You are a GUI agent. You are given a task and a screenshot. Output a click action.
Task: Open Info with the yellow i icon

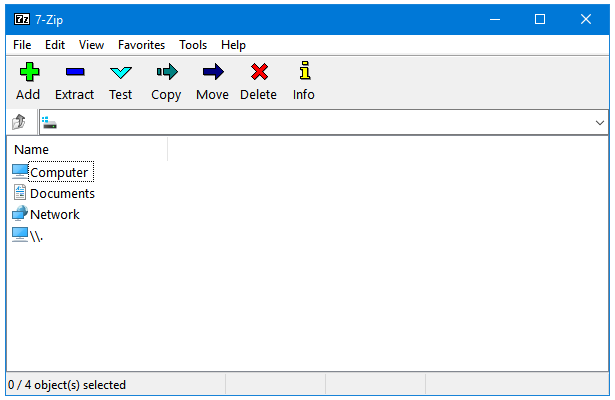pos(305,71)
